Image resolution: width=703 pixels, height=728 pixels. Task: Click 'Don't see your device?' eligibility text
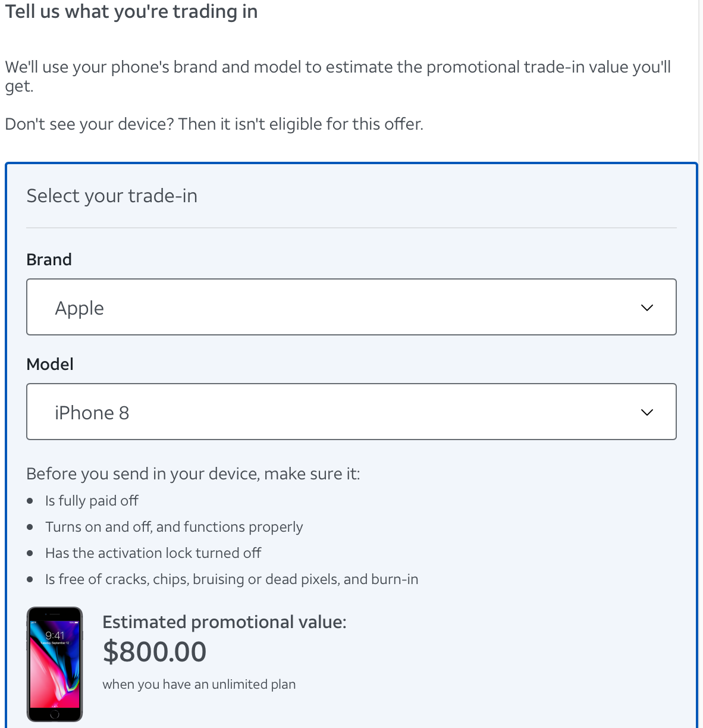[214, 124]
